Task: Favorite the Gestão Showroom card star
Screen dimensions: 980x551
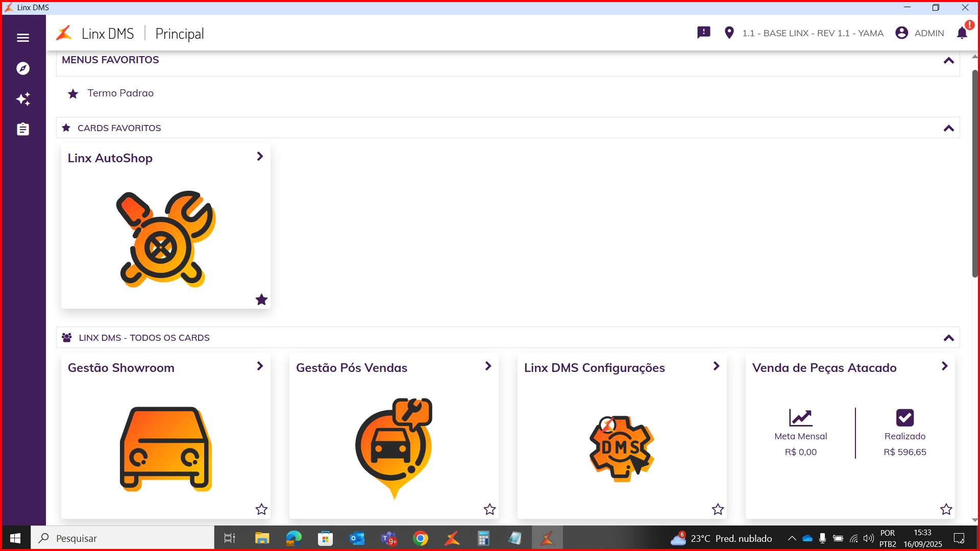Action: (x=261, y=509)
